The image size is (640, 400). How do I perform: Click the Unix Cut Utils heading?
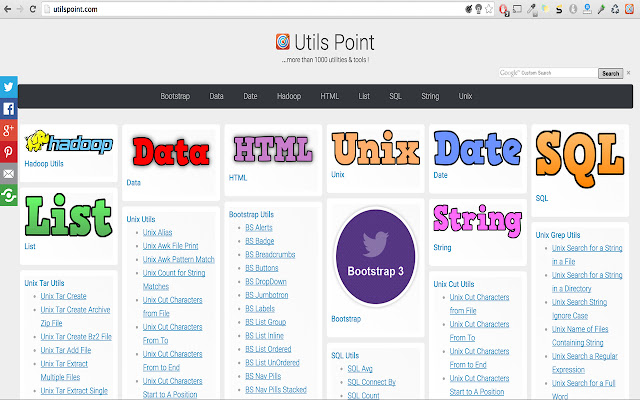point(453,284)
